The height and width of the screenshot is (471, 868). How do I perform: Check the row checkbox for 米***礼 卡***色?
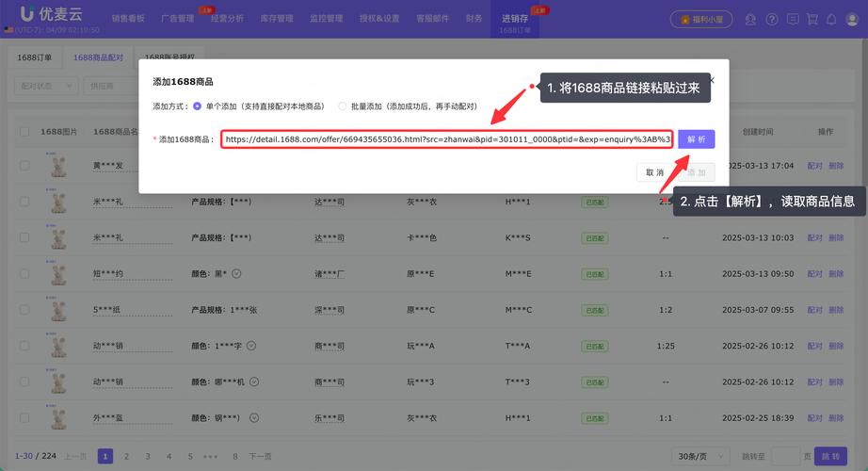pyautogui.click(x=24, y=237)
